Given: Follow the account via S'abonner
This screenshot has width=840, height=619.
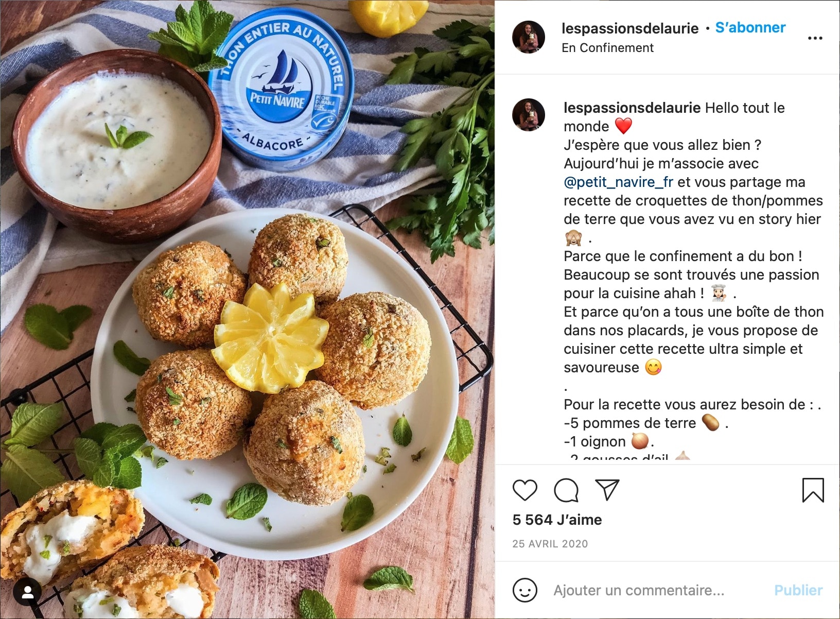Looking at the screenshot, I should point(750,28).
